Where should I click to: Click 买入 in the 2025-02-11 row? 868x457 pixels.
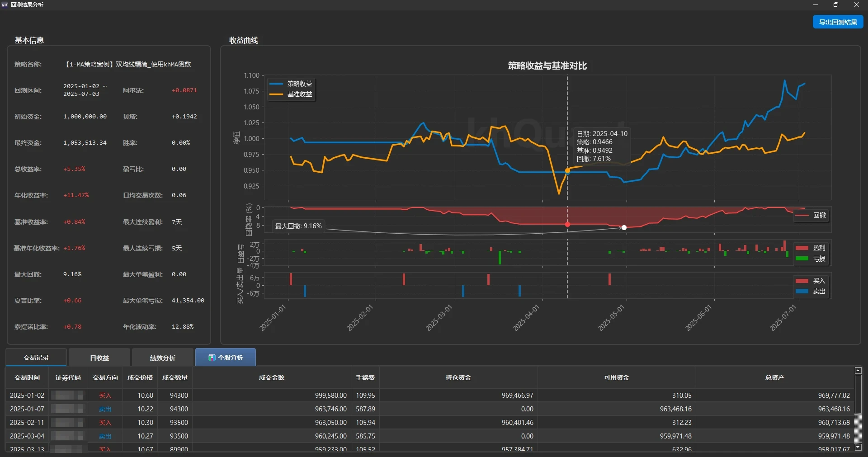[x=105, y=423]
